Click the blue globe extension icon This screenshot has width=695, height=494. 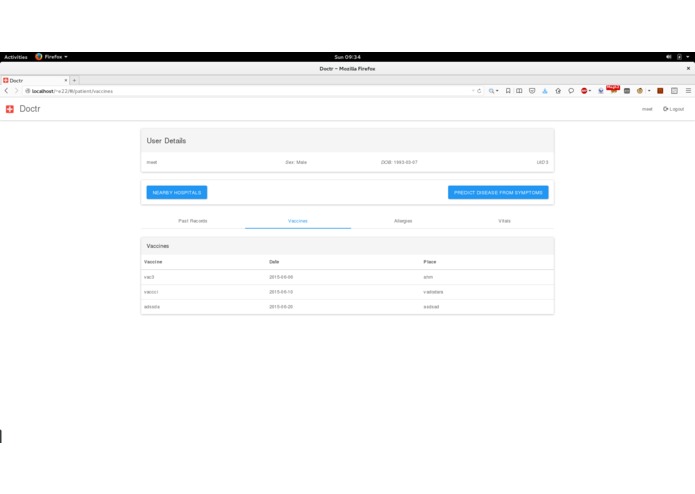click(x=601, y=91)
